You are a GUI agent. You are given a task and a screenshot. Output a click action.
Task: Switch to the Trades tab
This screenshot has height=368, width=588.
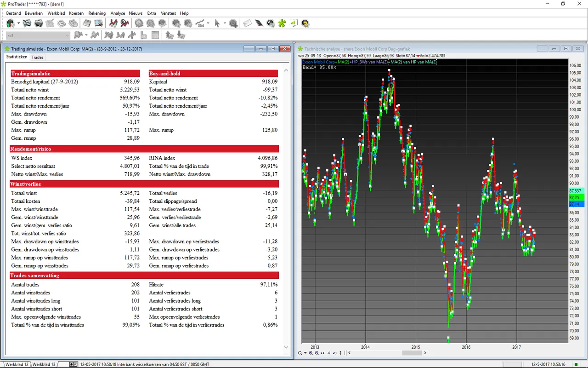point(37,57)
